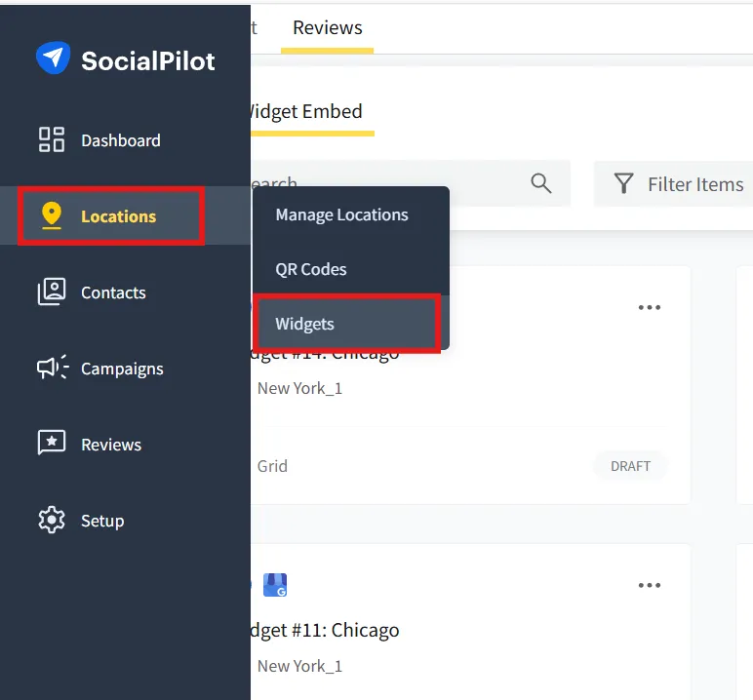Click New York_1 under Widget #14
The width and height of the screenshot is (753, 700).
tap(299, 388)
